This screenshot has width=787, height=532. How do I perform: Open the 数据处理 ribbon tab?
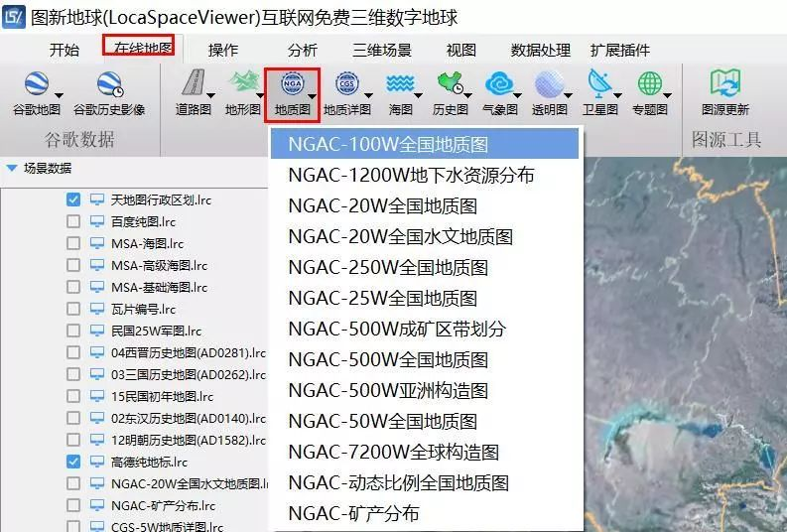[x=541, y=50]
